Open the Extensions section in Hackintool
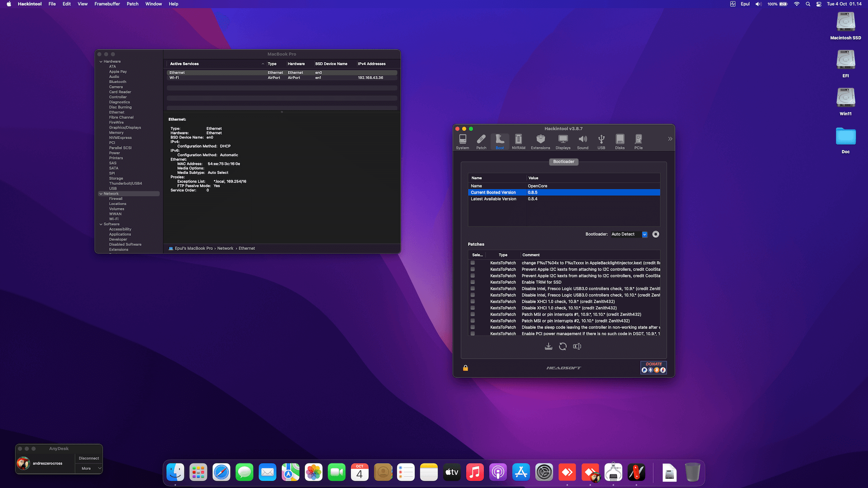868x488 pixels. tap(540, 141)
